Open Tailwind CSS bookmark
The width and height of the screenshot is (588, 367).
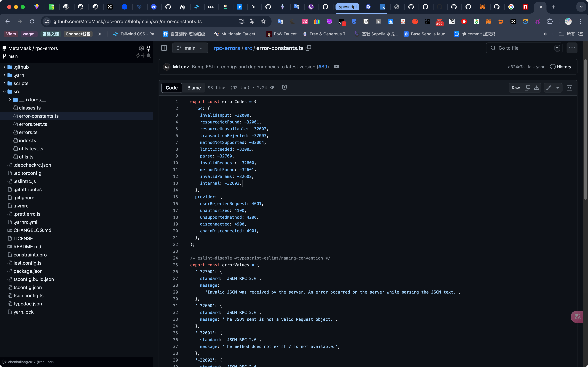[135, 34]
